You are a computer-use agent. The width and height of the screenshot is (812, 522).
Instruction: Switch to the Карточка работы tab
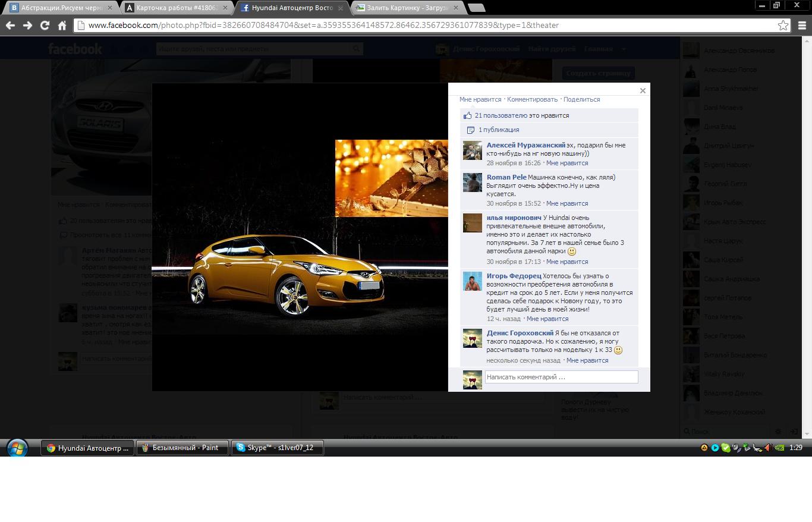177,8
